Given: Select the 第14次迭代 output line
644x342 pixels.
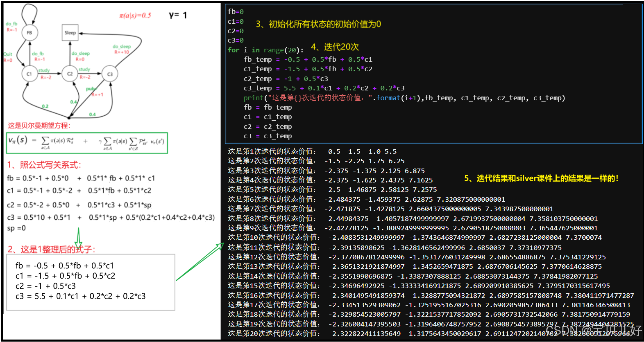Looking at the screenshot, I should (x=413, y=276).
